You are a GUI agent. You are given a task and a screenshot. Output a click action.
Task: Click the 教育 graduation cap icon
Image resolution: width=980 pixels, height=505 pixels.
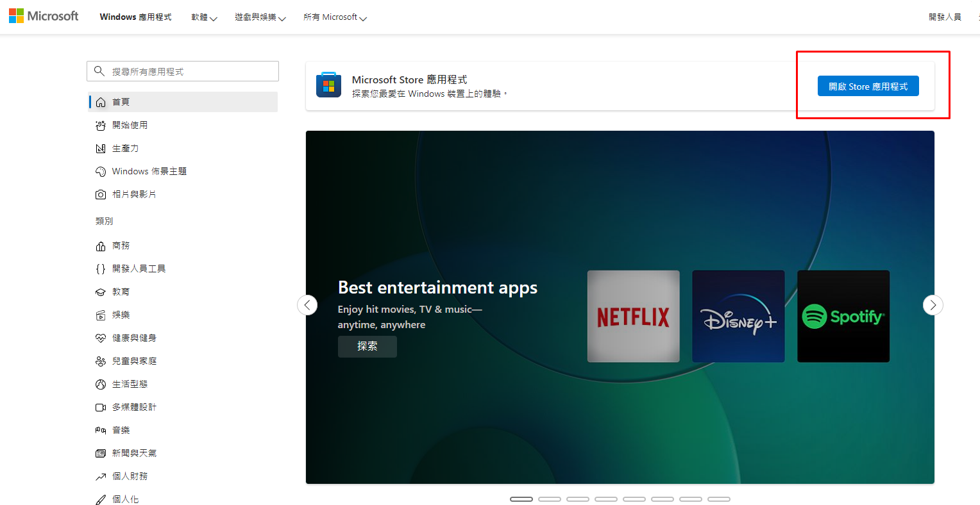click(101, 292)
